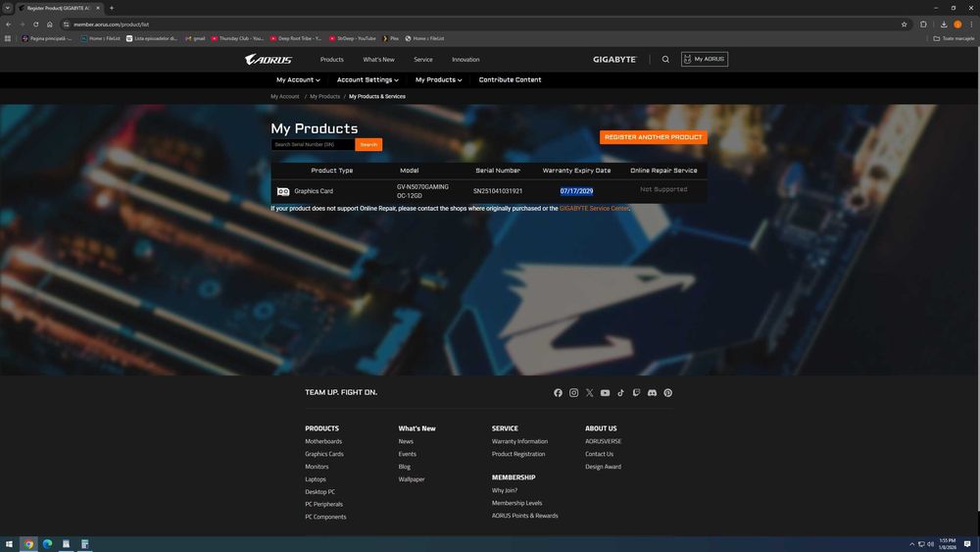This screenshot has height=552, width=980.
Task: Open Wallpaper footer link
Action: pos(412,479)
